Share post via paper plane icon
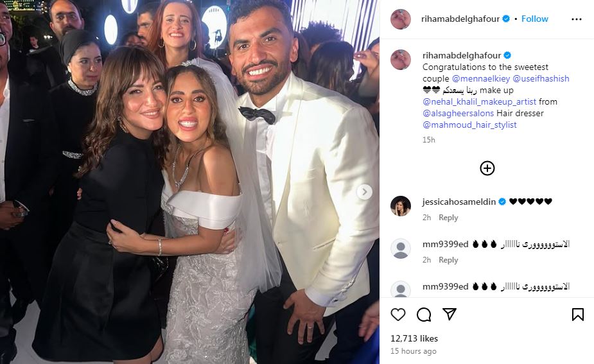This screenshot has height=364, width=594. (450, 315)
